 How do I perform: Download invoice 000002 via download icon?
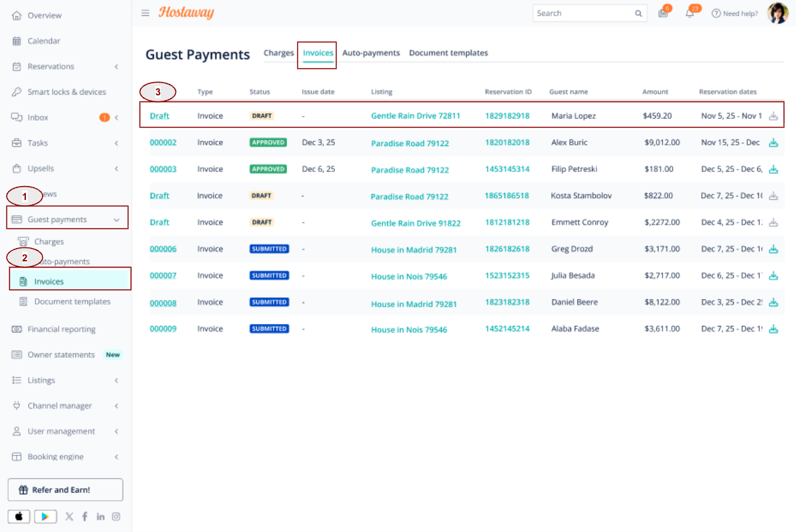click(773, 143)
